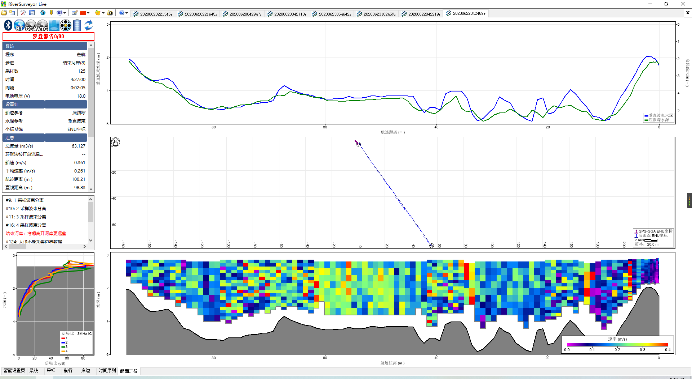Viewport: 692px width, 379px height.
Task: Click the wand toolbar icon
Action: 23,13
